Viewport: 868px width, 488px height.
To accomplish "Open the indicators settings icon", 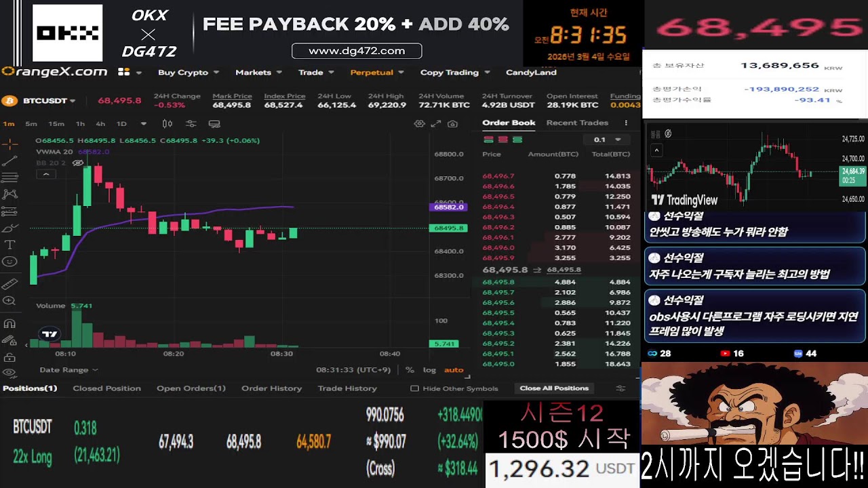I will pyautogui.click(x=191, y=123).
